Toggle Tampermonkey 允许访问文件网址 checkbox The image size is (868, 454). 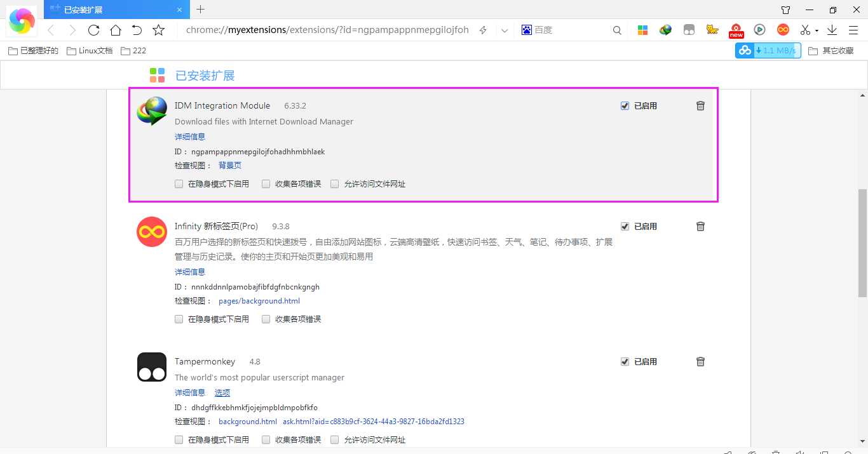click(335, 440)
